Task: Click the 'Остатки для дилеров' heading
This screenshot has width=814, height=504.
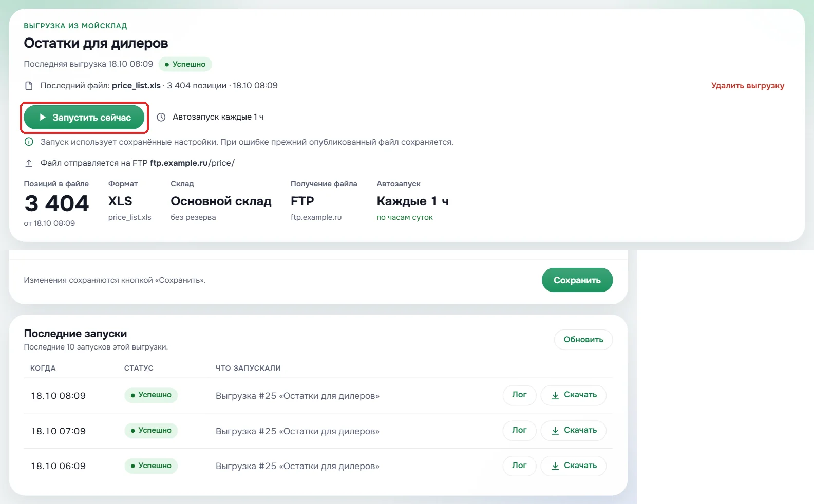Action: 96,43
